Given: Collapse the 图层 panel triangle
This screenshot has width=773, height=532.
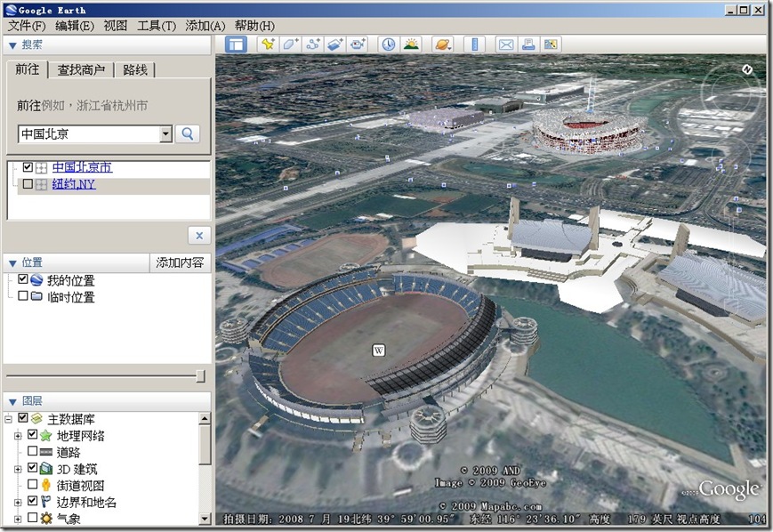Looking at the screenshot, I should [12, 402].
